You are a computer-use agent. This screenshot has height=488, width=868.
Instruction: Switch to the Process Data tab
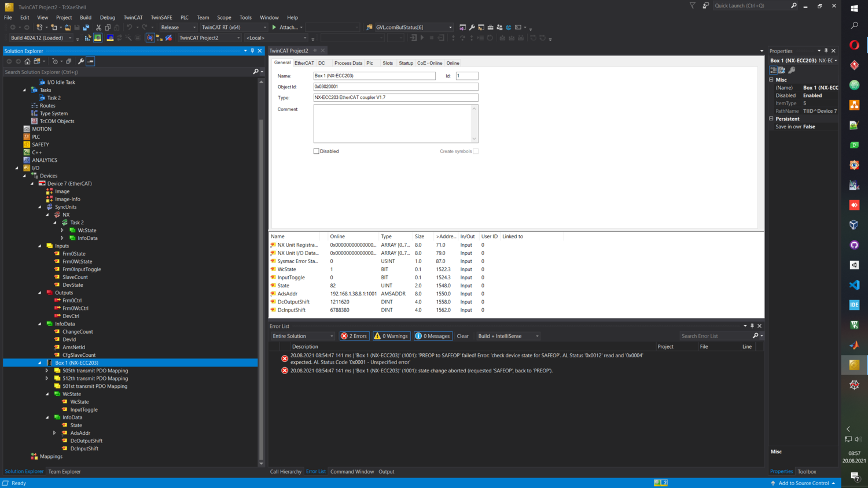348,63
